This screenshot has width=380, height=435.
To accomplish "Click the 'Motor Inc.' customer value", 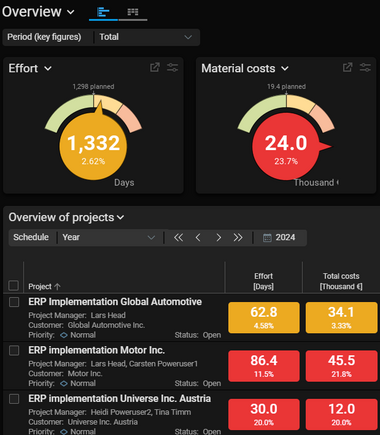I will click(x=85, y=374).
